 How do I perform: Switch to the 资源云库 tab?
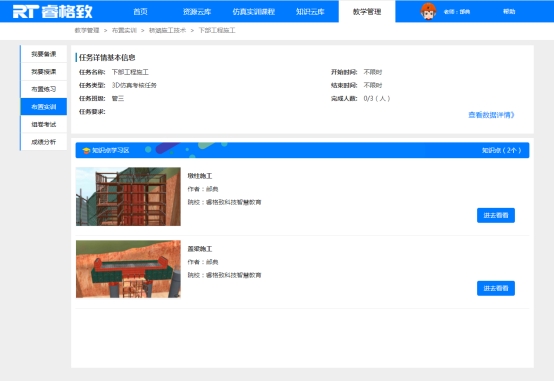pos(197,12)
